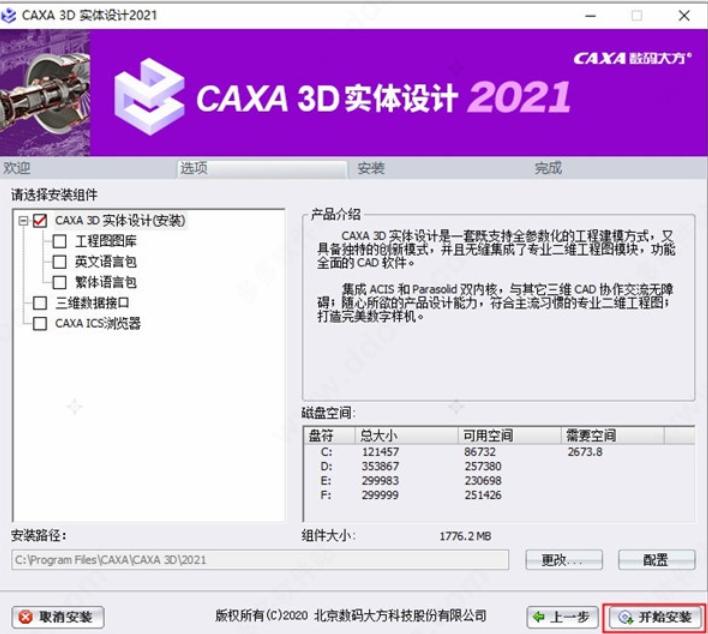Start installation with 开始安装 button

click(655, 617)
